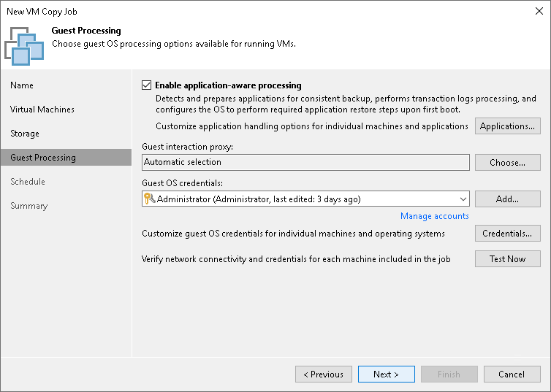Click the Test Now button
Screen dimensions: 551x392
point(507,259)
